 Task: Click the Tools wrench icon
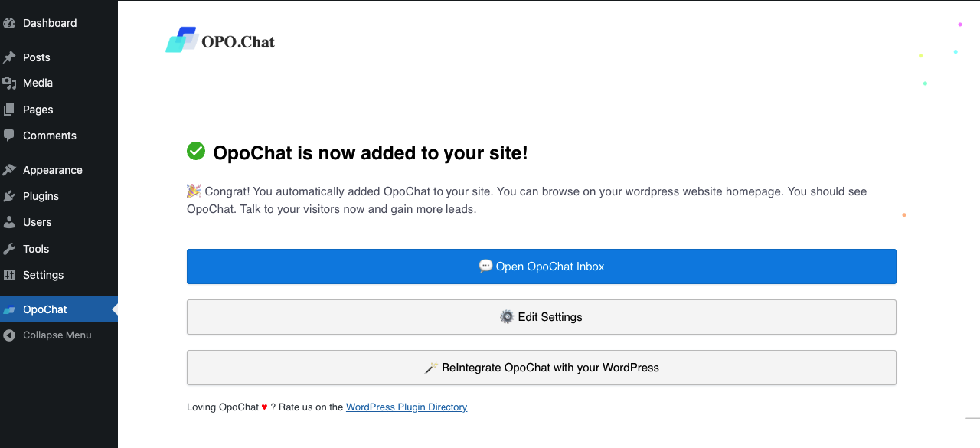(x=9, y=249)
